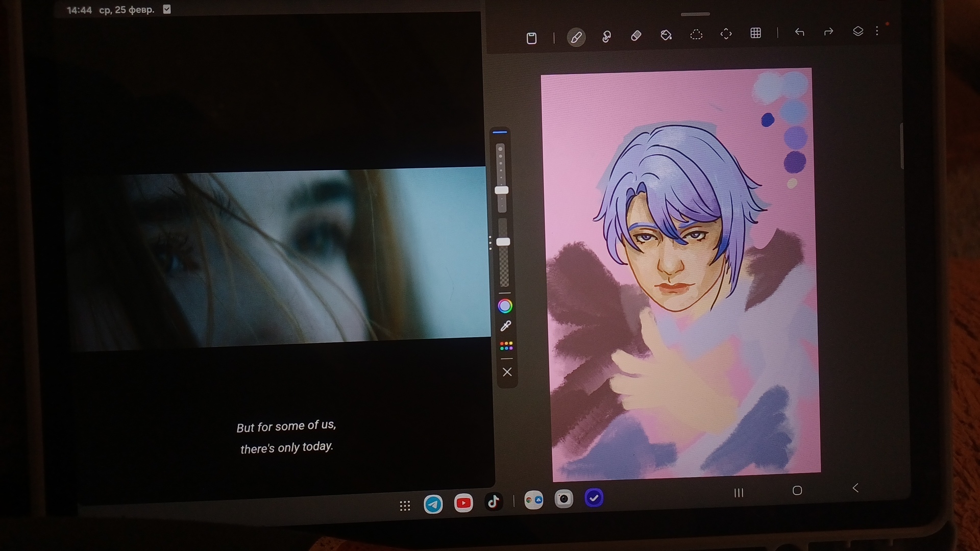Viewport: 980px width, 551px height.
Task: Redo the last action
Action: [828, 31]
